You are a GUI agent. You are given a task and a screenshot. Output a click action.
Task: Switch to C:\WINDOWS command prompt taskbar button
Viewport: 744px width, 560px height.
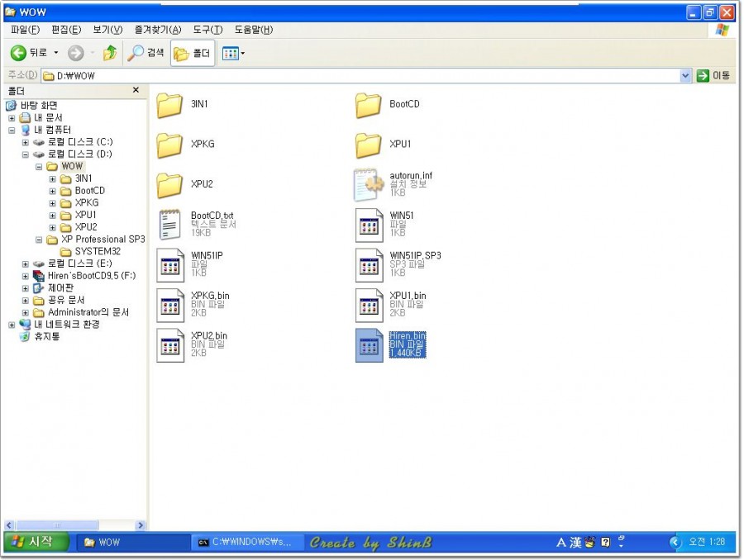click(248, 542)
